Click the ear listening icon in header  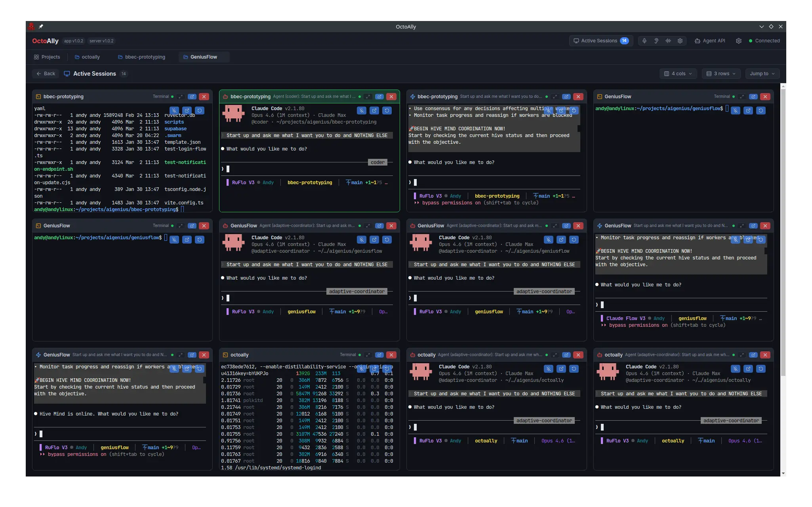tap(656, 41)
